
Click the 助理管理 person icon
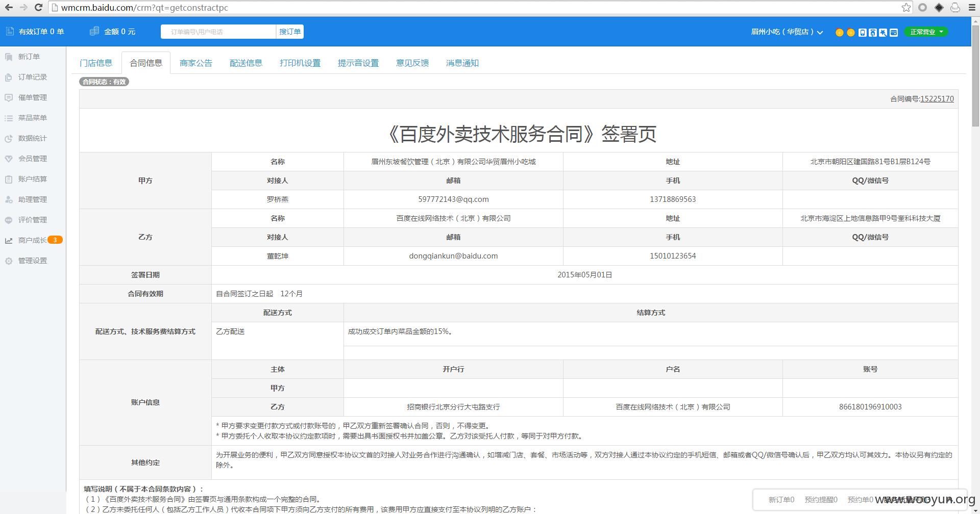[x=9, y=200]
